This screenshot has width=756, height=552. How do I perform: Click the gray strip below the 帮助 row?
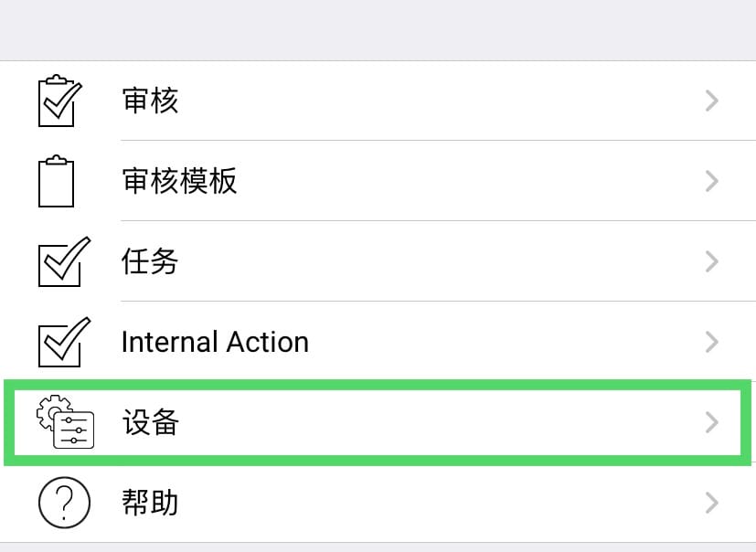pos(378,547)
